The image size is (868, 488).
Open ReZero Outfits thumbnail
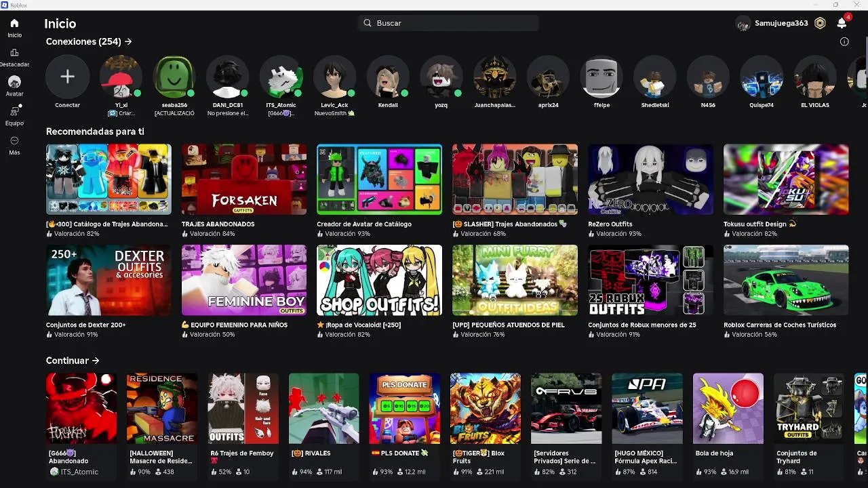[651, 179]
